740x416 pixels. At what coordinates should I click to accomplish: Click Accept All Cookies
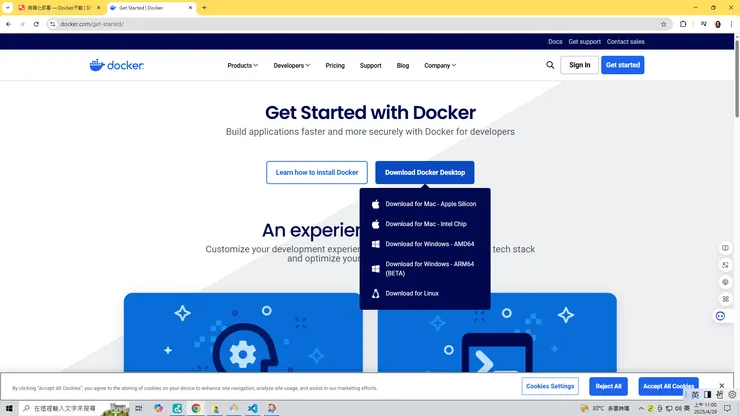[668, 386]
